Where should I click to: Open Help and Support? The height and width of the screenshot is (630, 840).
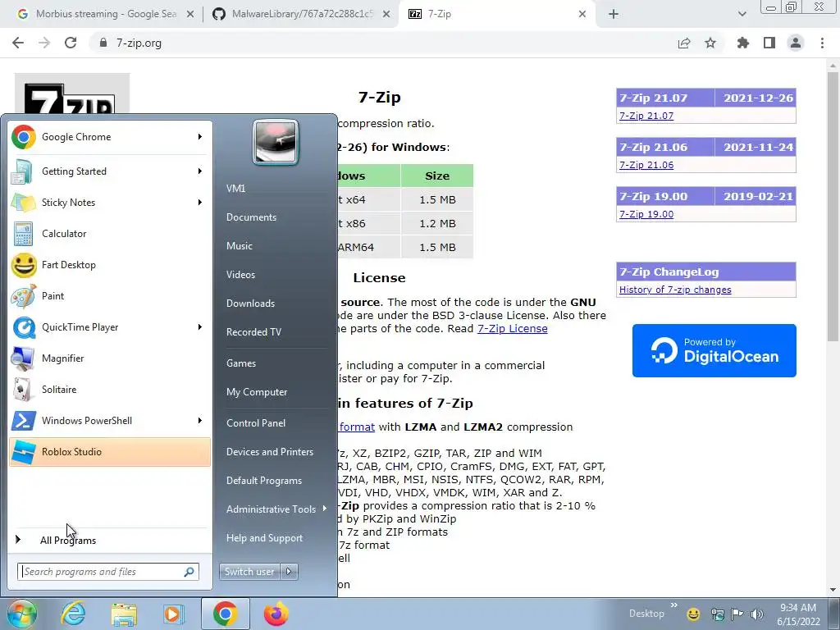click(264, 538)
